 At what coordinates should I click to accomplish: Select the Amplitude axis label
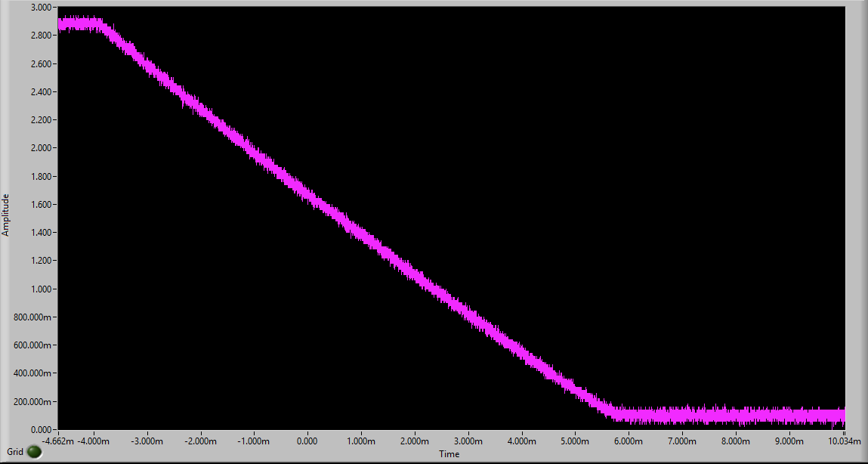[5, 215]
